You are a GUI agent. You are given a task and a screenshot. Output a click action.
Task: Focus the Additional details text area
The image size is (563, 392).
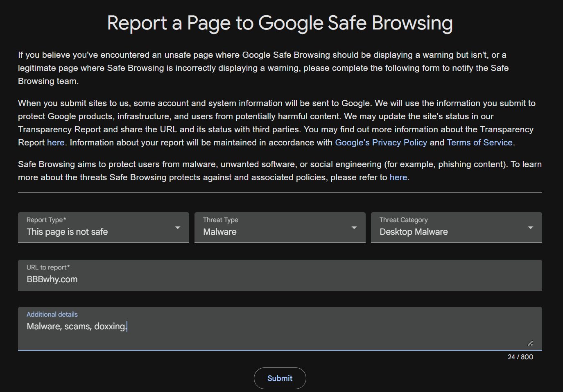tap(280, 329)
